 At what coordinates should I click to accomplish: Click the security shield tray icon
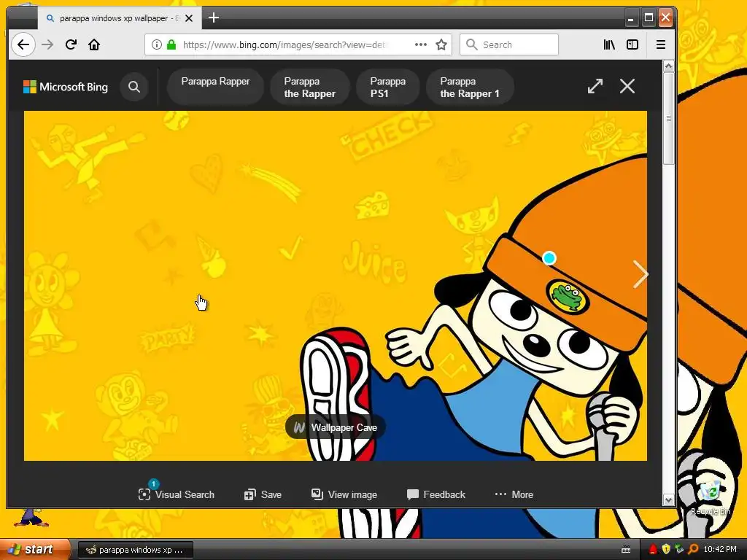click(666, 550)
